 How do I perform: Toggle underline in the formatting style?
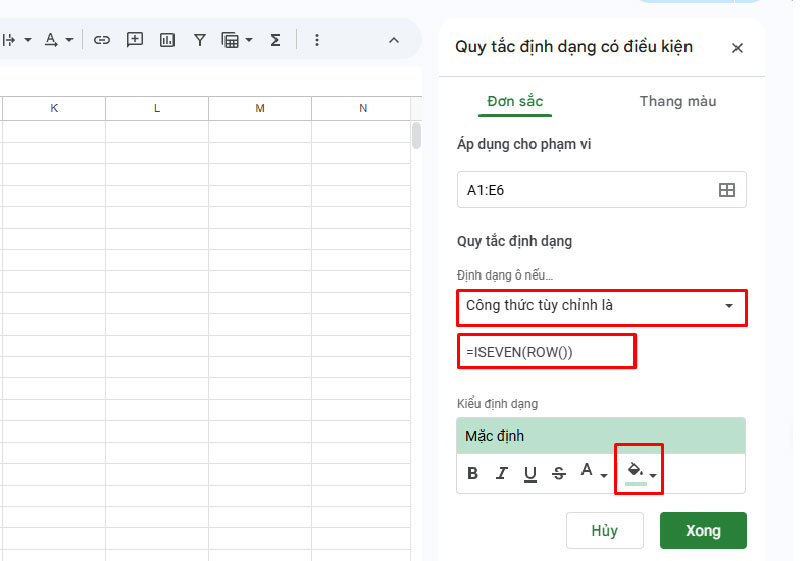tap(530, 473)
